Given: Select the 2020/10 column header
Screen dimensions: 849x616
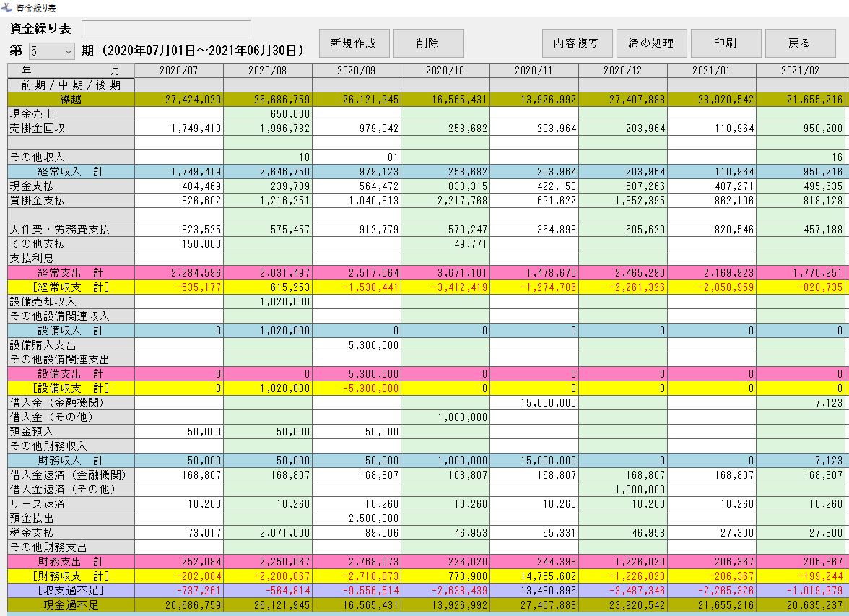Looking at the screenshot, I should point(445,71).
